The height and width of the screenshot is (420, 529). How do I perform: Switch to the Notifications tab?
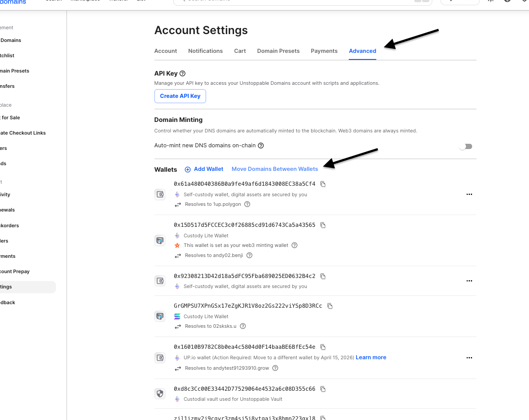[x=206, y=51]
